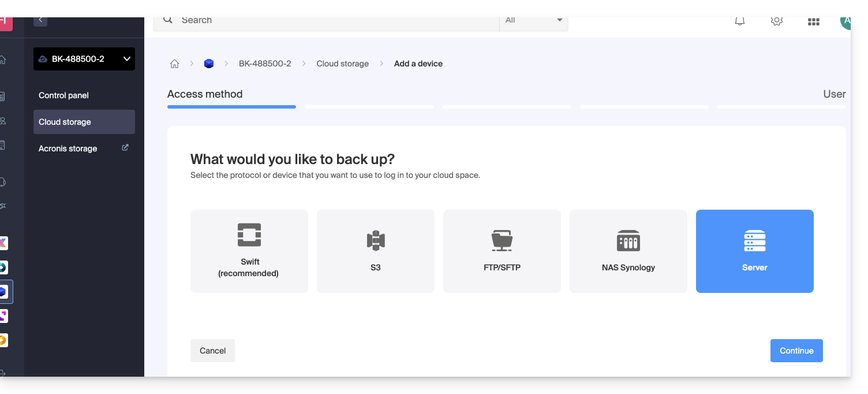
Task: Click the external link icon beside Acronis storage
Action: click(x=125, y=148)
